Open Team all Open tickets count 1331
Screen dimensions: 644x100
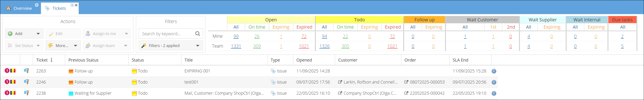[x=236, y=46]
